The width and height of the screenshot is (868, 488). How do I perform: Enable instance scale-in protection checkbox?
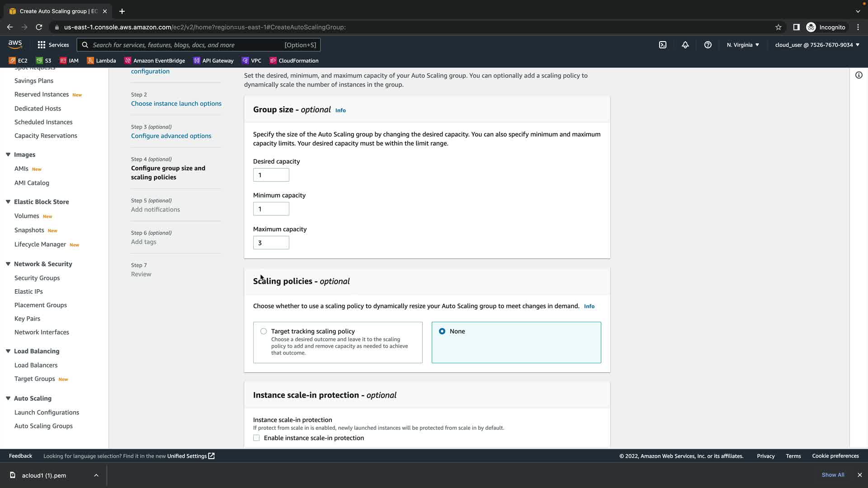coord(256,438)
